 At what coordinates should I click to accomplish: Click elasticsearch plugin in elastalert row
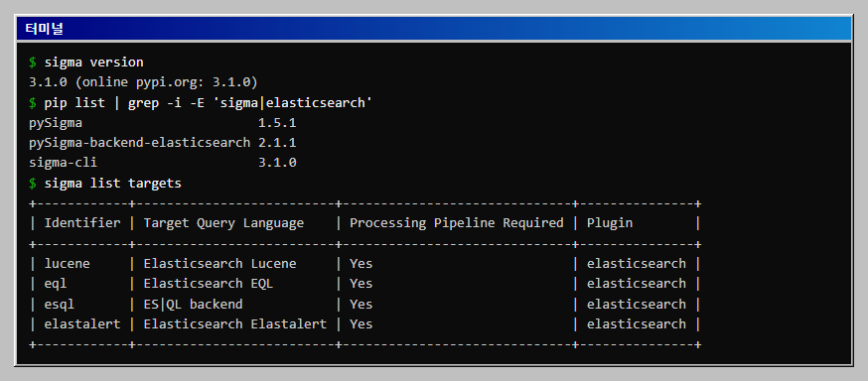click(636, 324)
